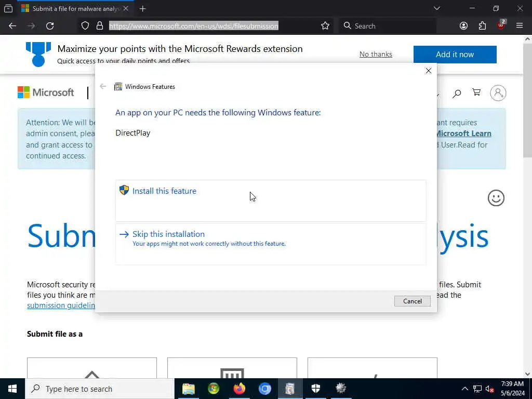The width and height of the screenshot is (532, 399).
Task: Click the arrow icon beside Skip this installation
Action: [124, 234]
